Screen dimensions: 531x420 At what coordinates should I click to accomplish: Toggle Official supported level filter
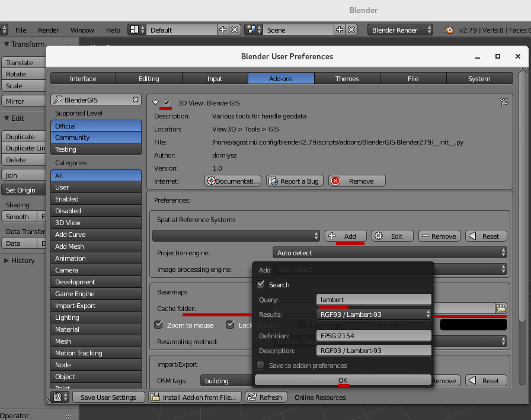[x=96, y=126]
